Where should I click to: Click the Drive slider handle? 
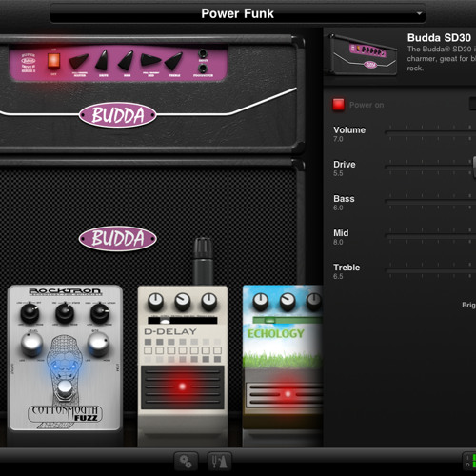pyautogui.click(x=474, y=168)
